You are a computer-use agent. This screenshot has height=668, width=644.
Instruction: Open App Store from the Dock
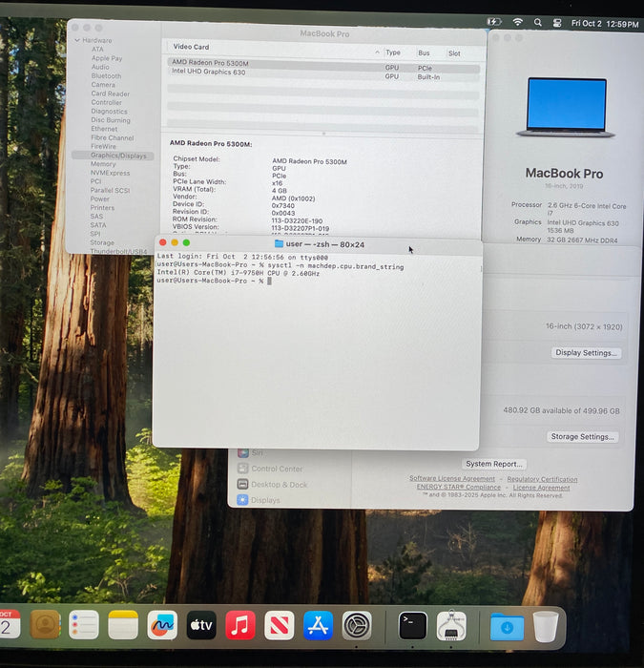click(318, 624)
